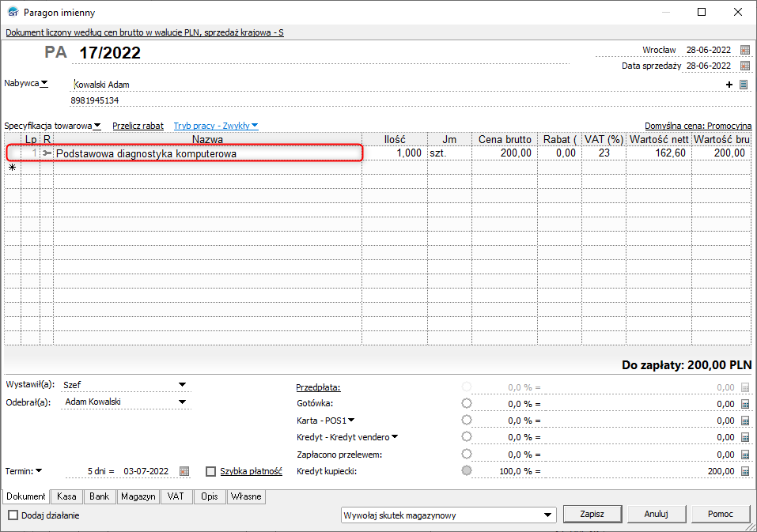Select Kredyt kupiecki radio button
The image size is (757, 532).
tap(467, 470)
